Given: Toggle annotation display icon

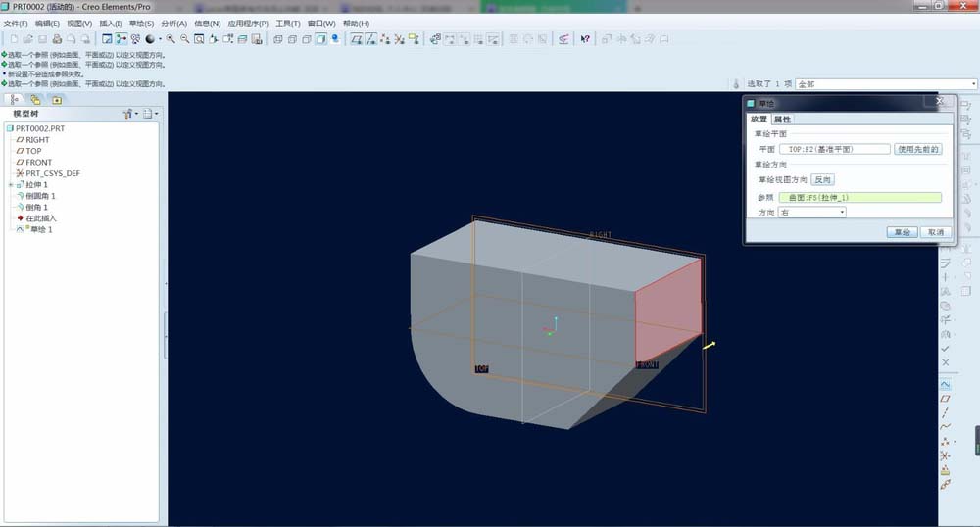Looking at the screenshot, I should coord(414,39).
